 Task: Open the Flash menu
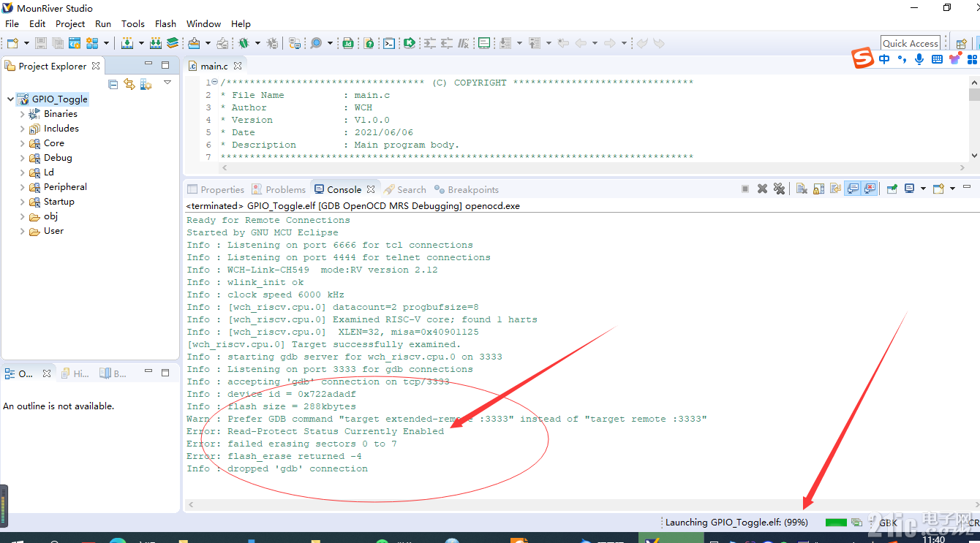point(165,23)
